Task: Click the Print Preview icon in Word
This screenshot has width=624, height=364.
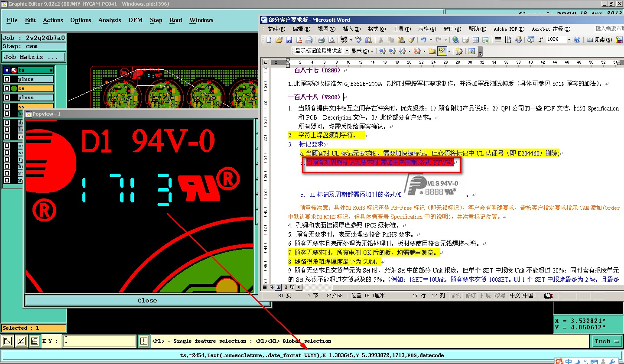Action: coord(331,40)
